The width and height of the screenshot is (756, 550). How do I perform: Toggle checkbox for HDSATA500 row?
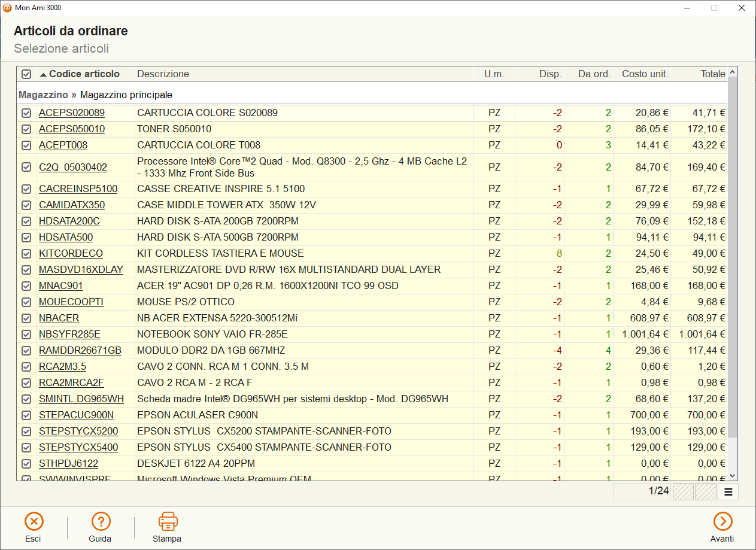[26, 238]
